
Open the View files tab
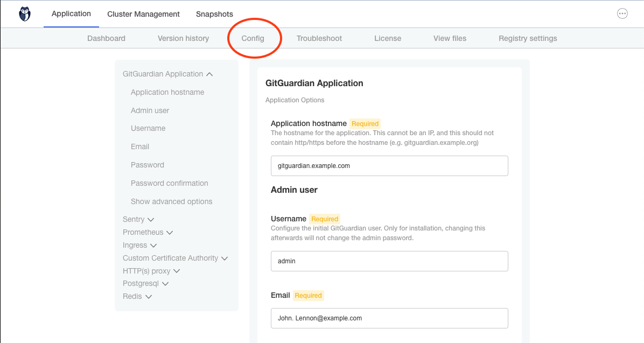450,38
